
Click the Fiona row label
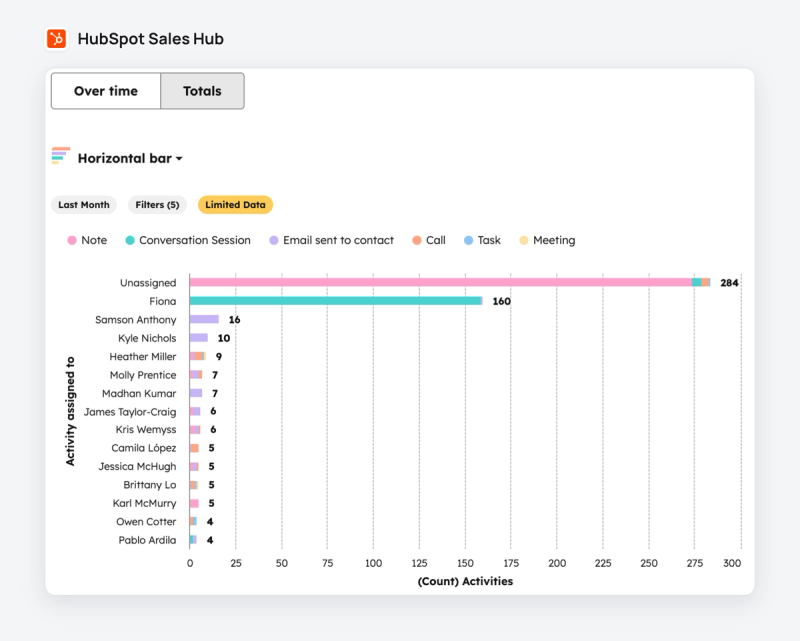tap(163, 301)
